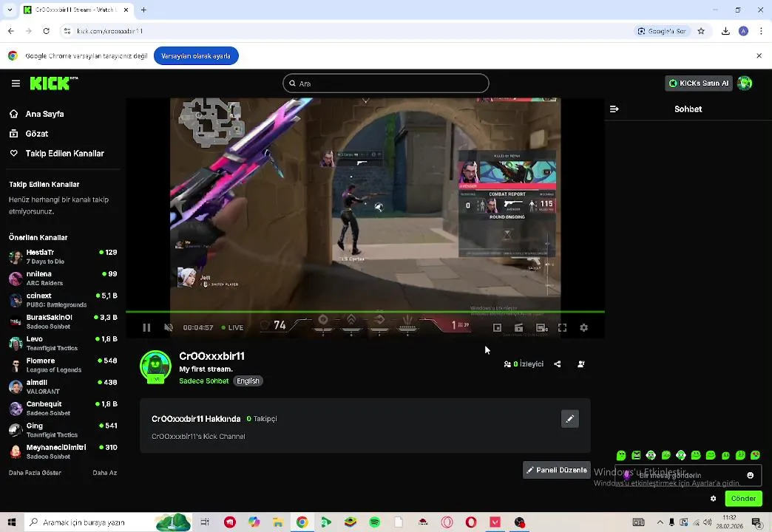Screen dimensions: 772x532
Task: Set Chrome as default with Varsayılan olarak ayarla
Action: tap(196, 55)
